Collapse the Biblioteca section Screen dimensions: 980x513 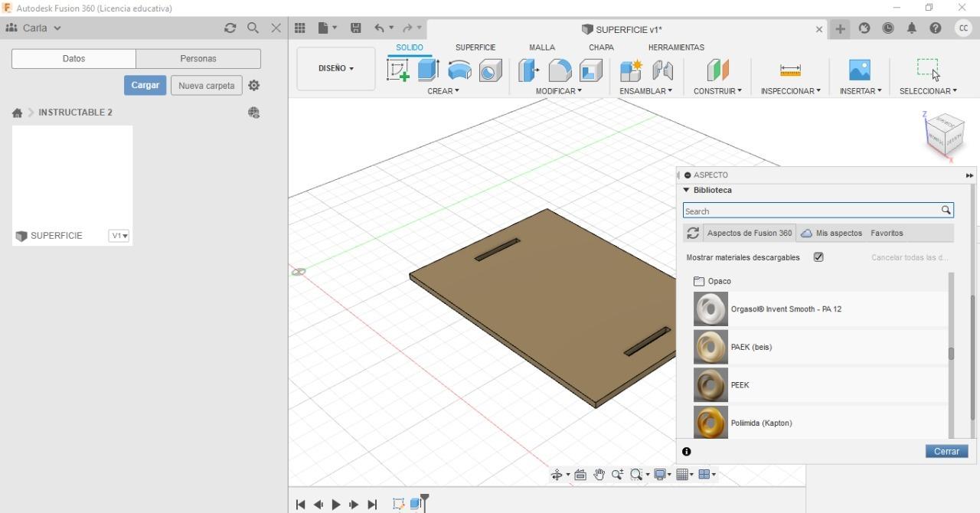coord(687,190)
